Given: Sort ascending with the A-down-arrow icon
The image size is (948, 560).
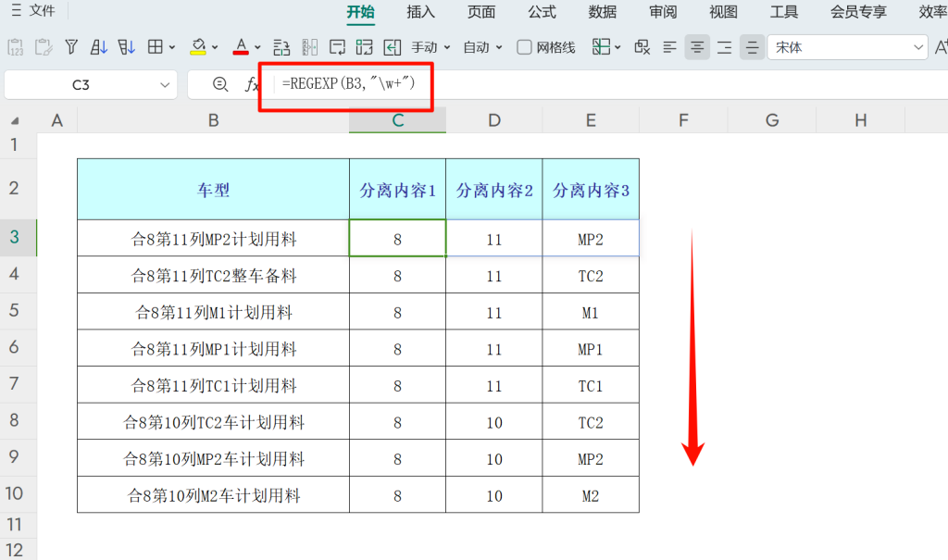Looking at the screenshot, I should click(98, 47).
